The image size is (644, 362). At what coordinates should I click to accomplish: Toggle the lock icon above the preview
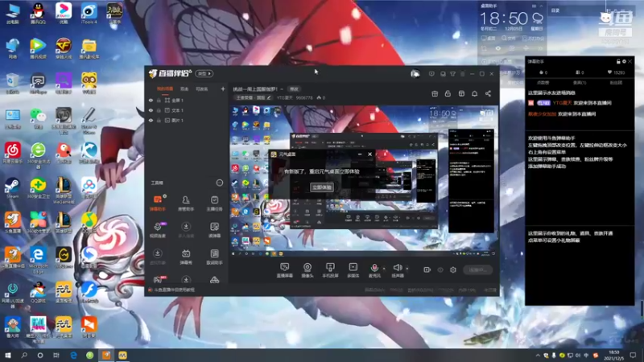pos(448,93)
